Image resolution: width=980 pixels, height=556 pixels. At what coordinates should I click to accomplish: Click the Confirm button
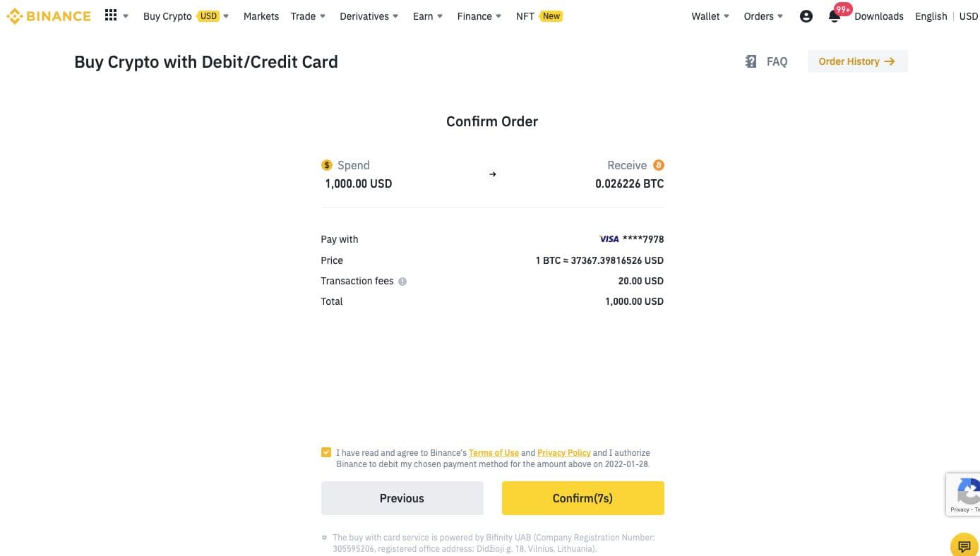[582, 498]
